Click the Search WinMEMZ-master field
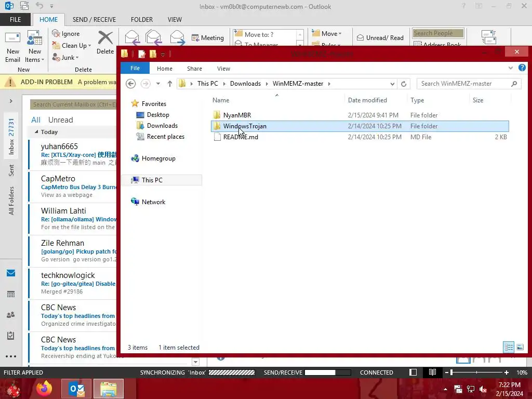Viewport: 532px width, 399px height. point(469,84)
